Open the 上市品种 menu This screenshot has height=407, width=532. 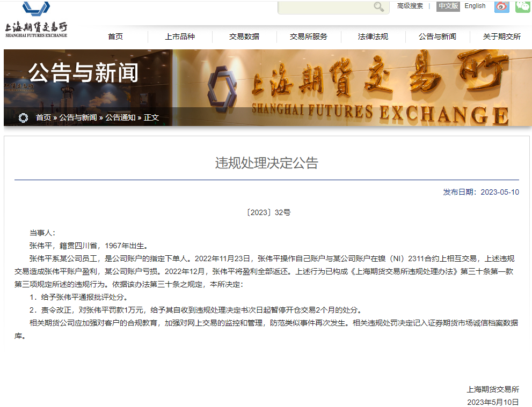180,36
